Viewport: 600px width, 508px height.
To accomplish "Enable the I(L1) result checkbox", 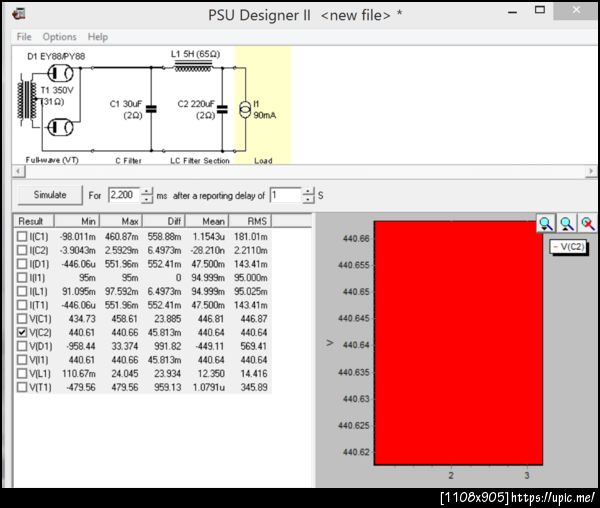I will tap(22, 291).
